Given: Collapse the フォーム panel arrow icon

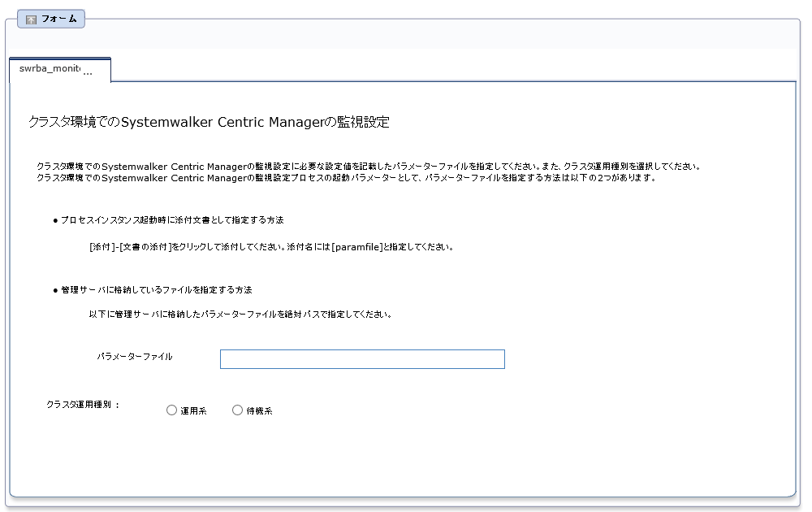Looking at the screenshot, I should pos(31,20).
